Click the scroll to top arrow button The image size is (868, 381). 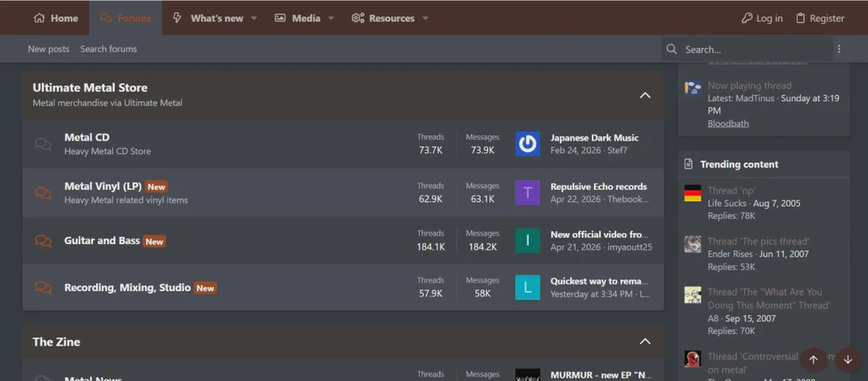pyautogui.click(x=813, y=360)
